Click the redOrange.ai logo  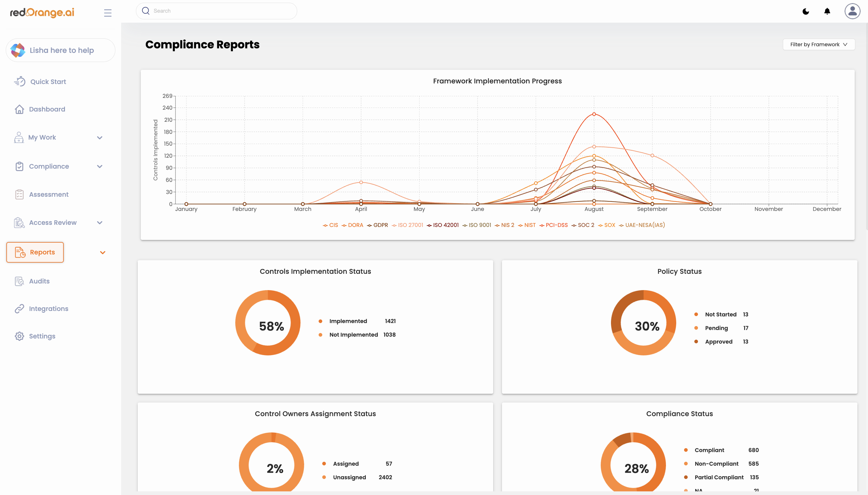tap(42, 13)
